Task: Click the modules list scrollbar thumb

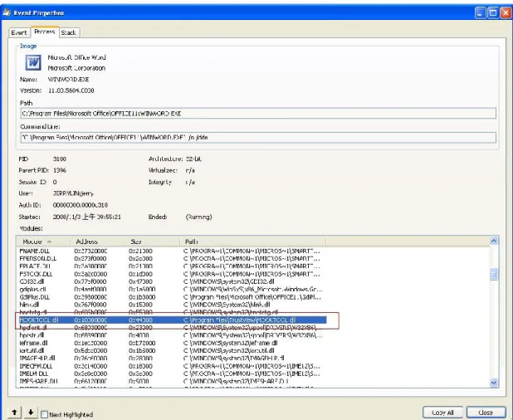Action: click(494, 274)
